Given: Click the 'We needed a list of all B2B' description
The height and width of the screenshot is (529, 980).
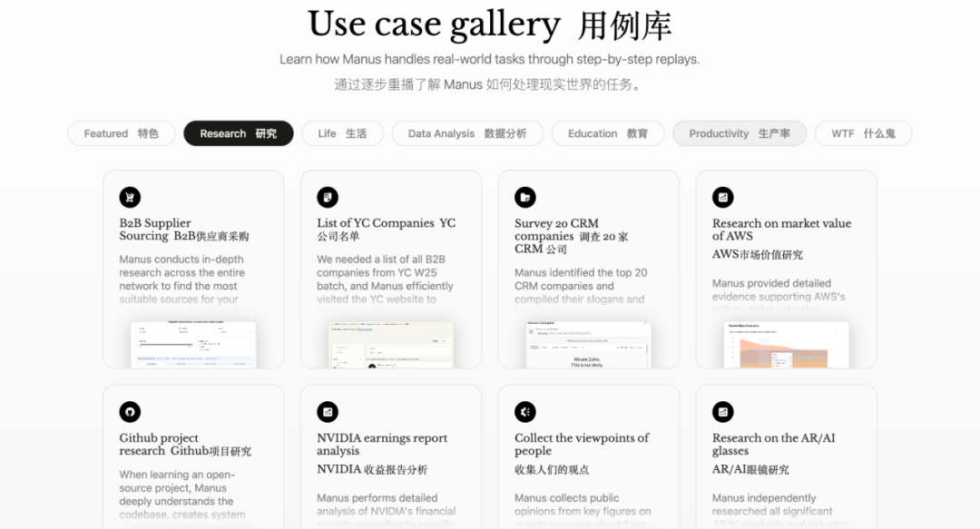Looking at the screenshot, I should (385, 279).
